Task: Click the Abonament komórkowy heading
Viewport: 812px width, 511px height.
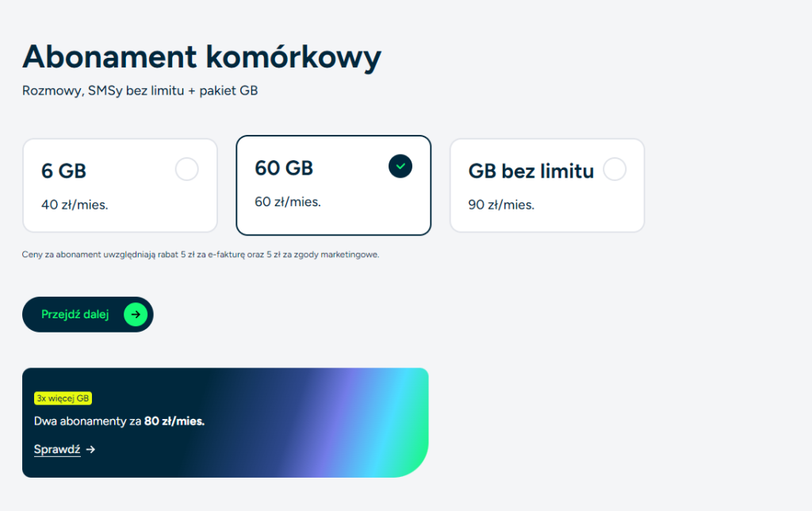Action: [202, 56]
